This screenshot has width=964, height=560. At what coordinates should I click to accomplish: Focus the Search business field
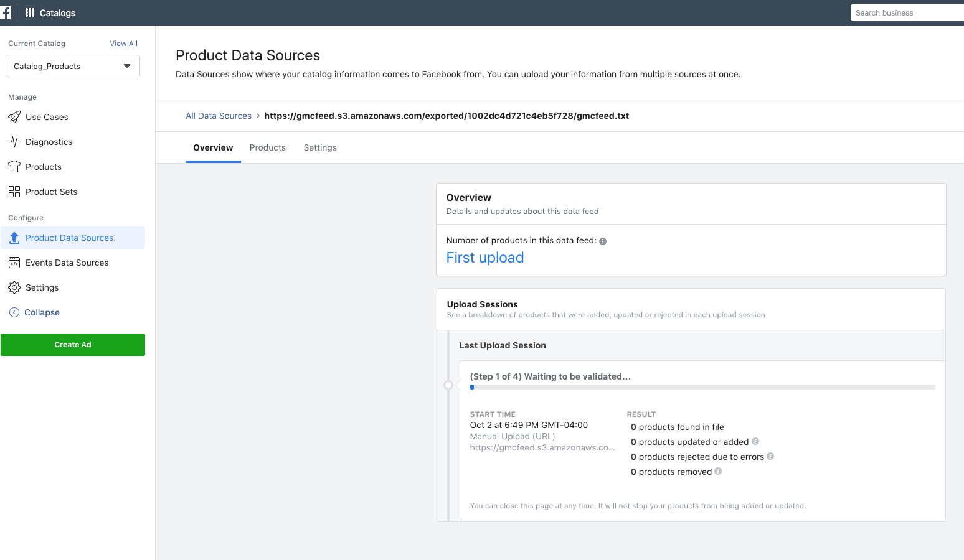click(907, 12)
